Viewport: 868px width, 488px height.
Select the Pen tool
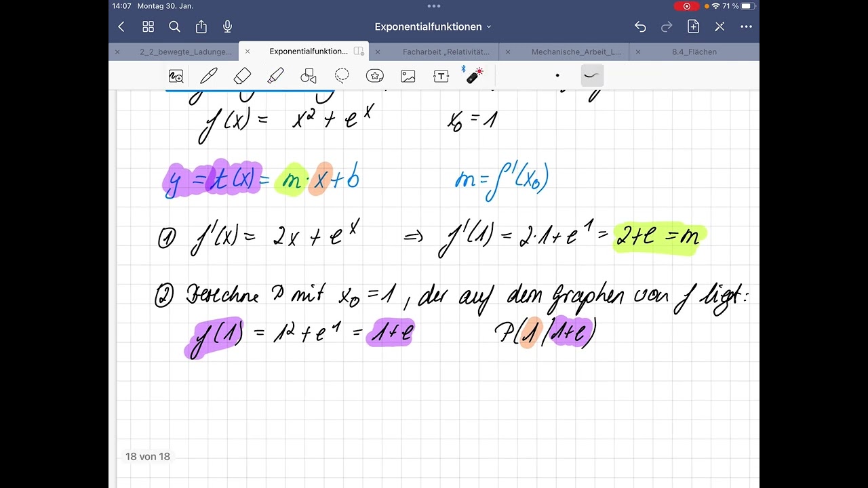pos(209,76)
